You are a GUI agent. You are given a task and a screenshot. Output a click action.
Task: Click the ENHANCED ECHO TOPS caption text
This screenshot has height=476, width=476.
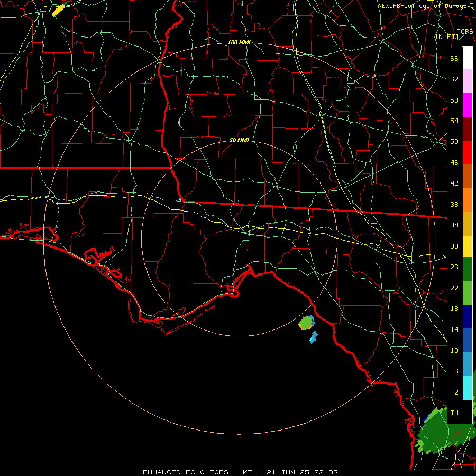coord(186,472)
